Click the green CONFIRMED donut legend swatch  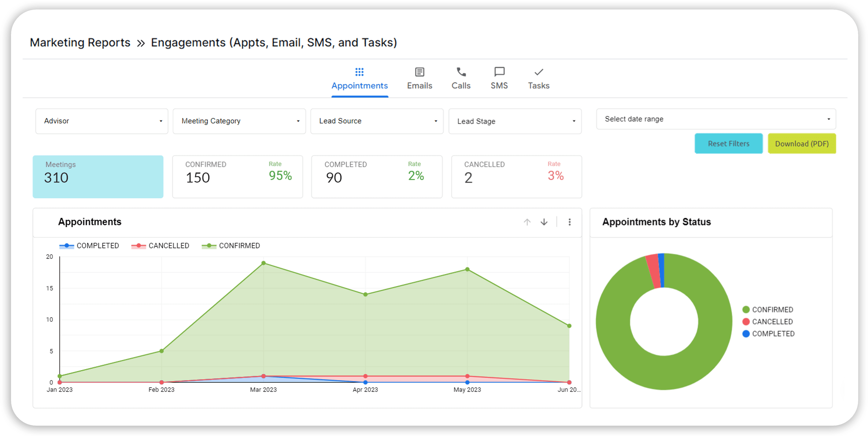pyautogui.click(x=746, y=309)
